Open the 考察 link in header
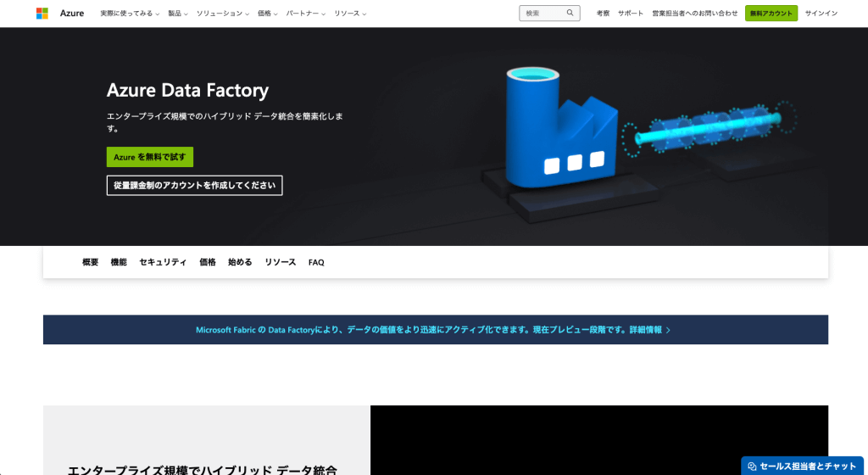Viewport: 868px width, 475px height. 603,14
